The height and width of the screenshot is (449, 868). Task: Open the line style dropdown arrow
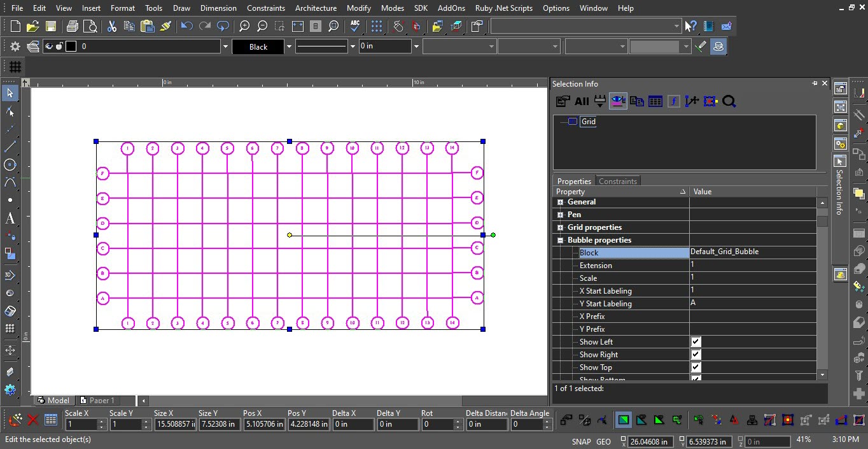[353, 46]
